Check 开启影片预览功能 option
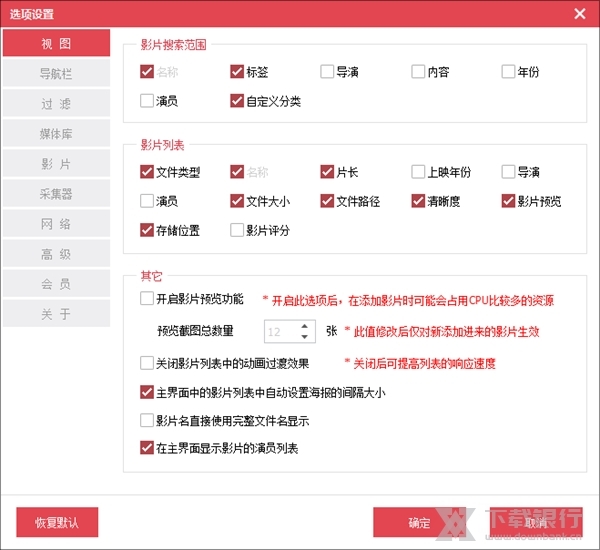The width and height of the screenshot is (600, 550). pyautogui.click(x=147, y=299)
